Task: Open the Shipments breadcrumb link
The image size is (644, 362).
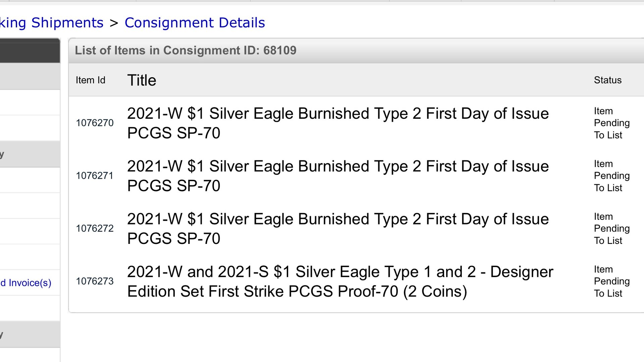Action: click(x=51, y=23)
